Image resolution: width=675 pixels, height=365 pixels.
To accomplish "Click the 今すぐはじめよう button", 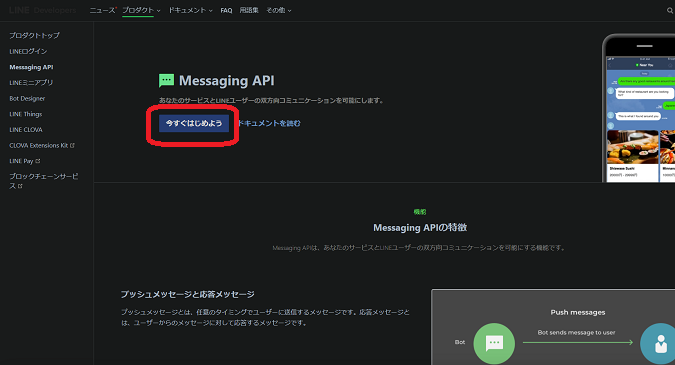I will pos(194,123).
